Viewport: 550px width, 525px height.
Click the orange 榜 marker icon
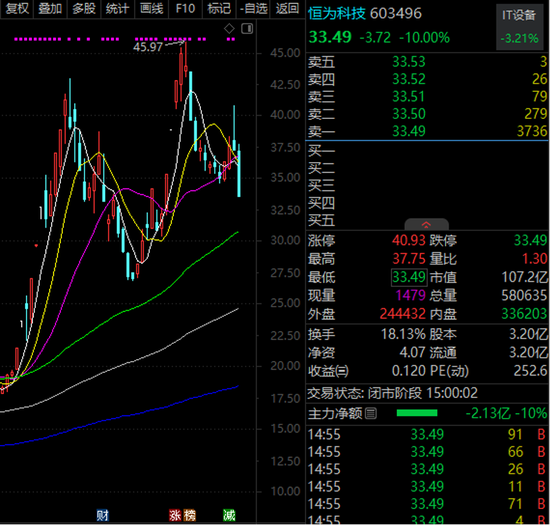(190, 515)
